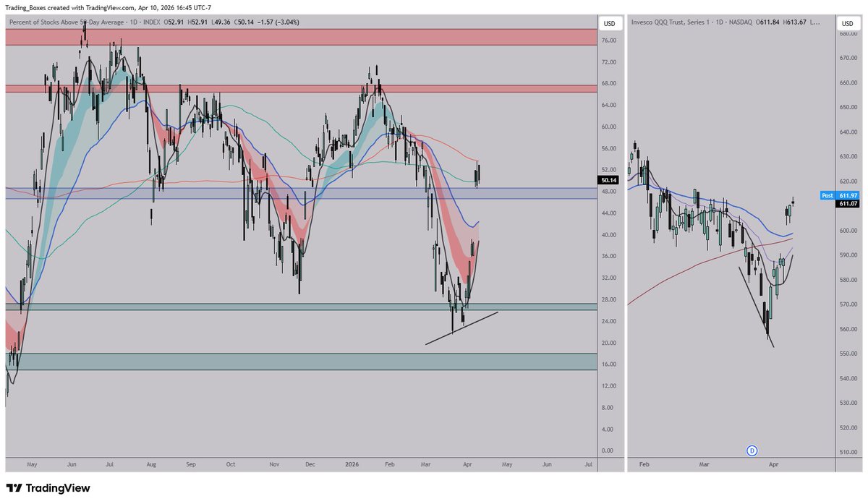Click the Aug label on left time axis

click(x=150, y=466)
